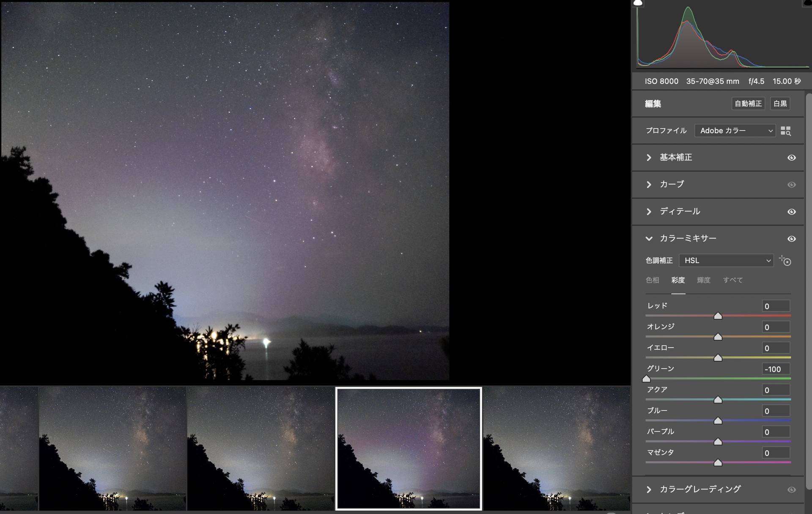Toggle visibility of カラーグレーディング panel edits

click(x=792, y=489)
